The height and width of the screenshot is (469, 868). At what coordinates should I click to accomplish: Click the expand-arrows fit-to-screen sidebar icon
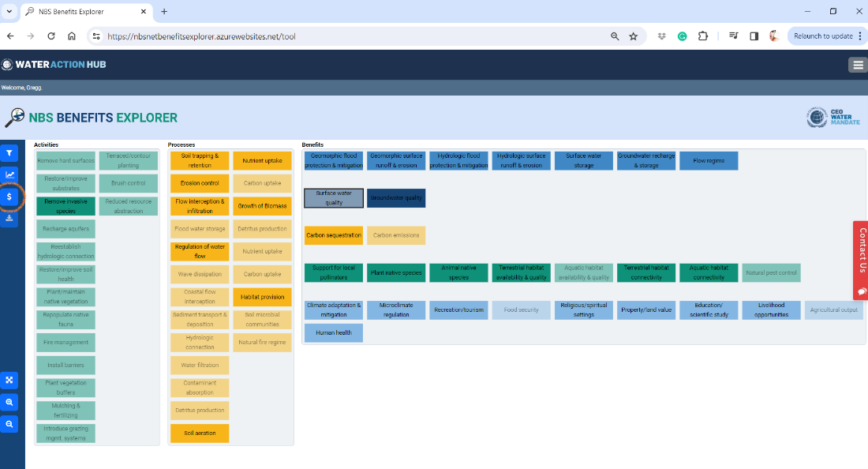click(9, 381)
